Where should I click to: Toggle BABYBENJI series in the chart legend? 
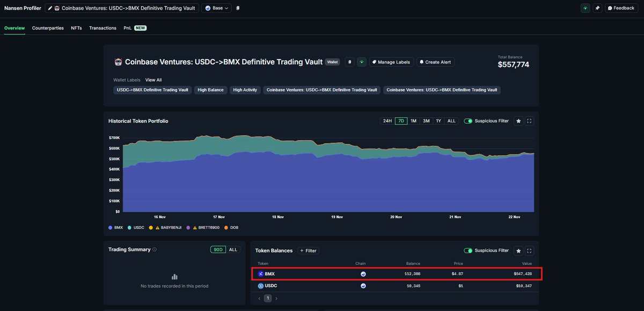(x=165, y=227)
